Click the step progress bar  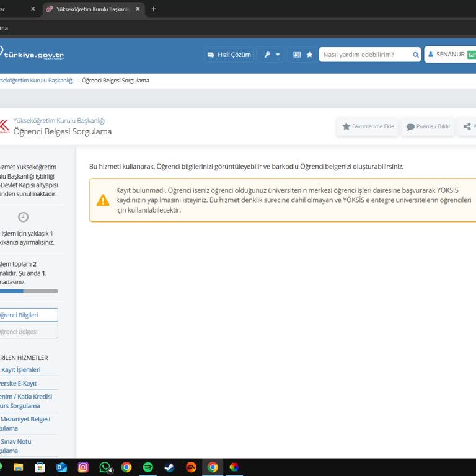(28, 291)
